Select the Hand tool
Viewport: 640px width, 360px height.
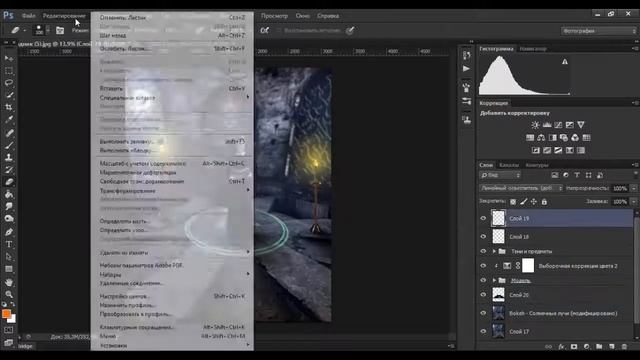[x=9, y=282]
